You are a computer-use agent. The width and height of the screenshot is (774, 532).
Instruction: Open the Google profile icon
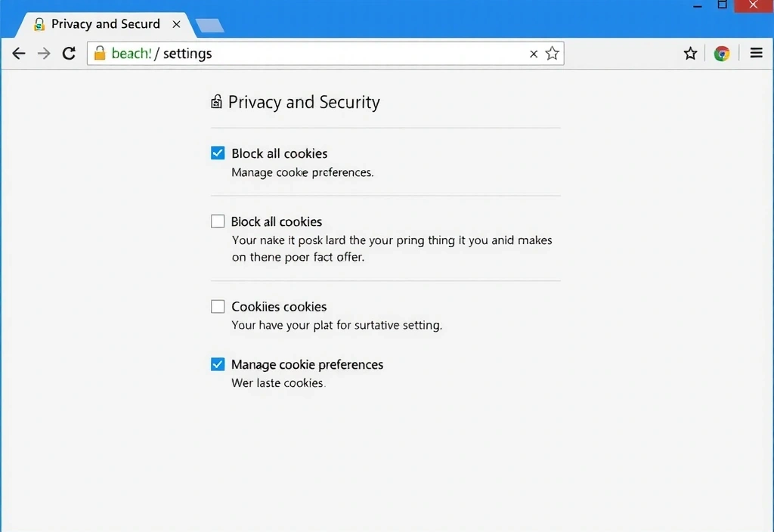[722, 53]
